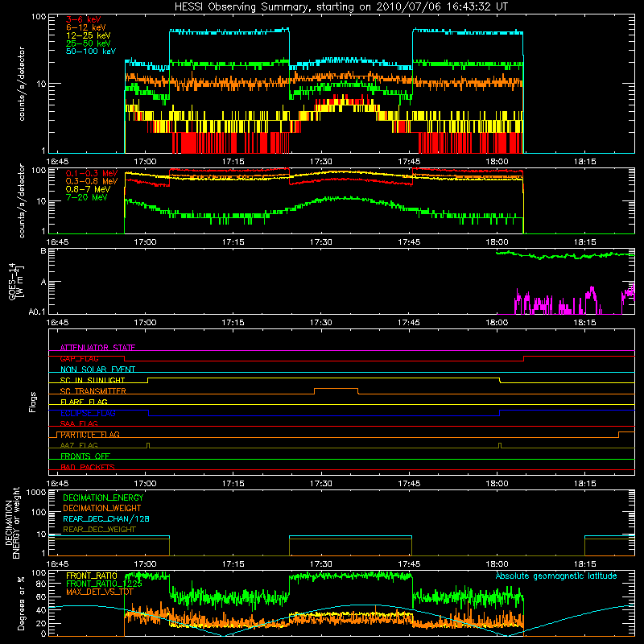The width and height of the screenshot is (644, 644).
Task: Pick the GAP_FLAG label
Action: (x=79, y=358)
